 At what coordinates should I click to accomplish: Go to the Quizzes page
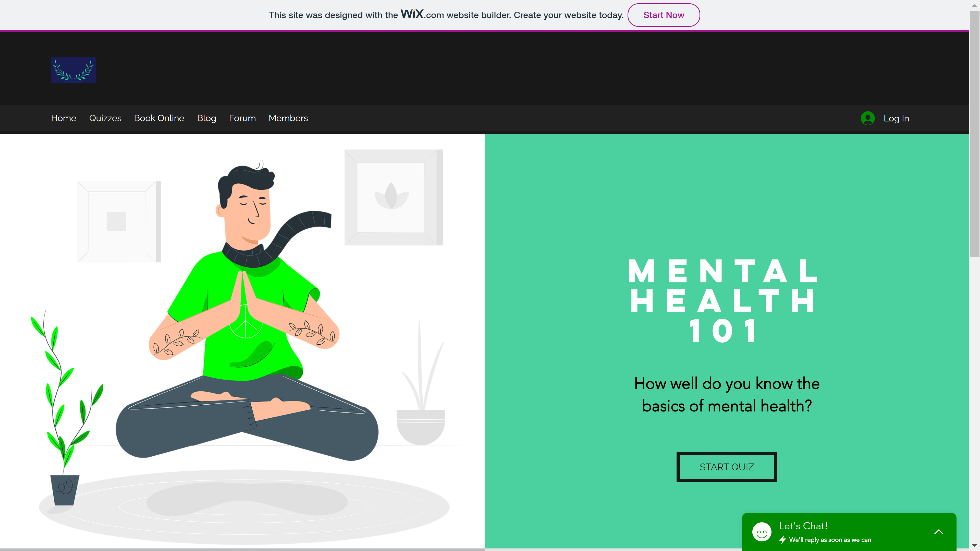[x=105, y=118]
